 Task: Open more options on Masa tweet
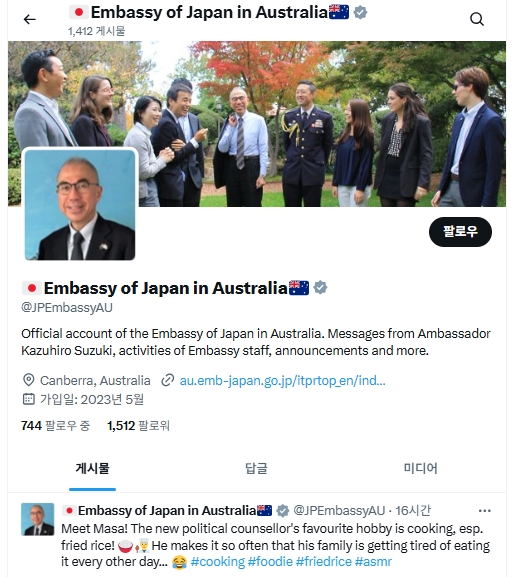(485, 511)
